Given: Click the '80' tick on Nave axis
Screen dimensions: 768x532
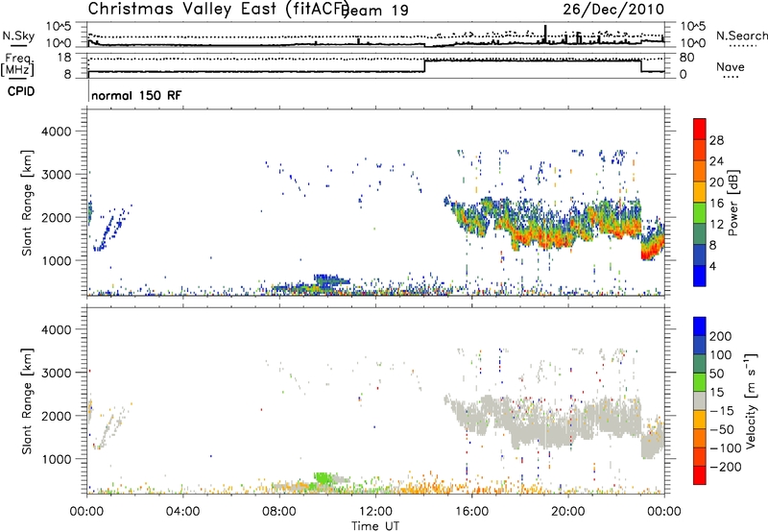Looking at the screenshot, I should (687, 58).
